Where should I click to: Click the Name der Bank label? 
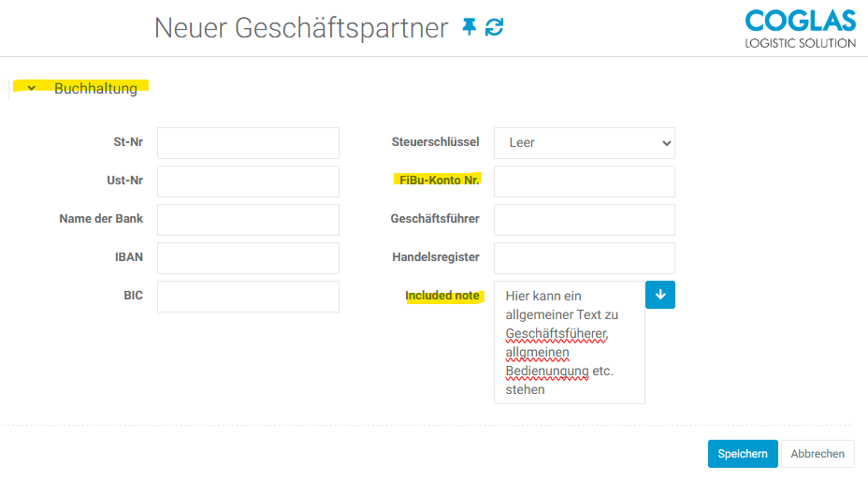coord(101,219)
